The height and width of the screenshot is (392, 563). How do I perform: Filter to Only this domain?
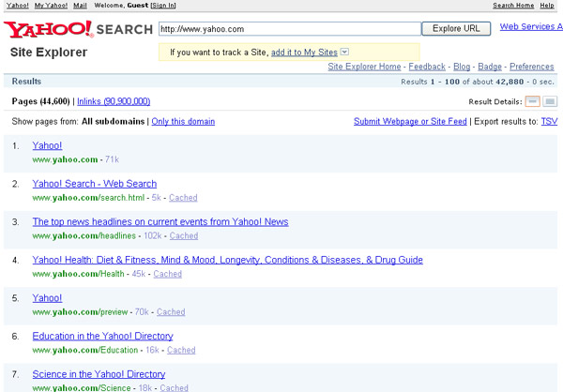(183, 122)
